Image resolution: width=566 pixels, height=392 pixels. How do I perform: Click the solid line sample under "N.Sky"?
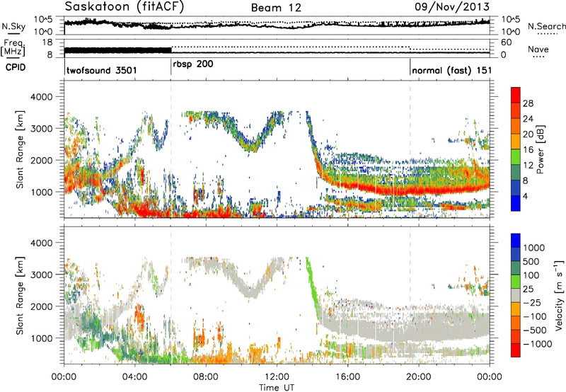point(13,33)
